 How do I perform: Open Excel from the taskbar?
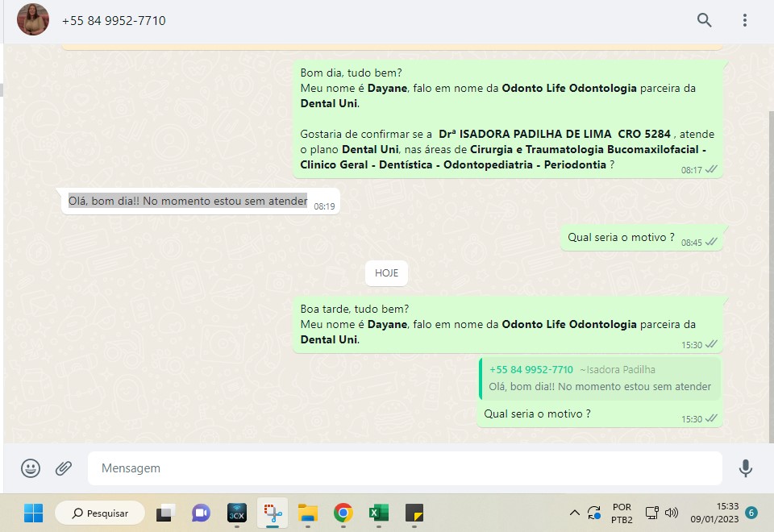[379, 513]
